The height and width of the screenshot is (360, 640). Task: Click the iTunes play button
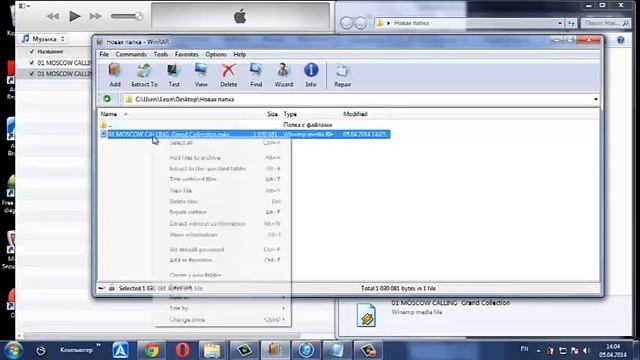coord(75,16)
